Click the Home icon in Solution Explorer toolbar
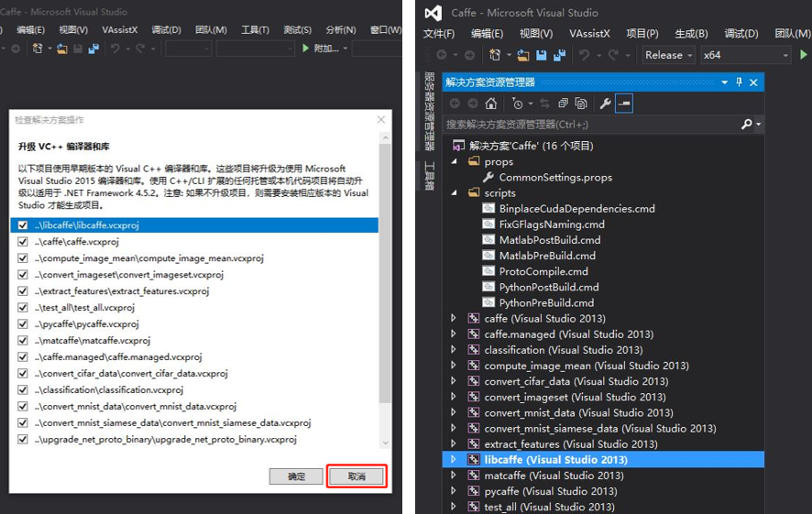 pyautogui.click(x=490, y=104)
